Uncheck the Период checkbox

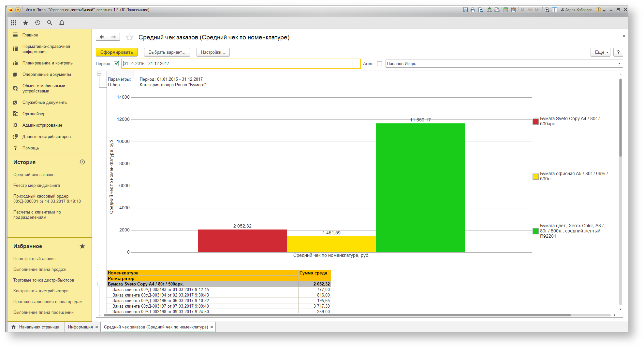tap(116, 63)
